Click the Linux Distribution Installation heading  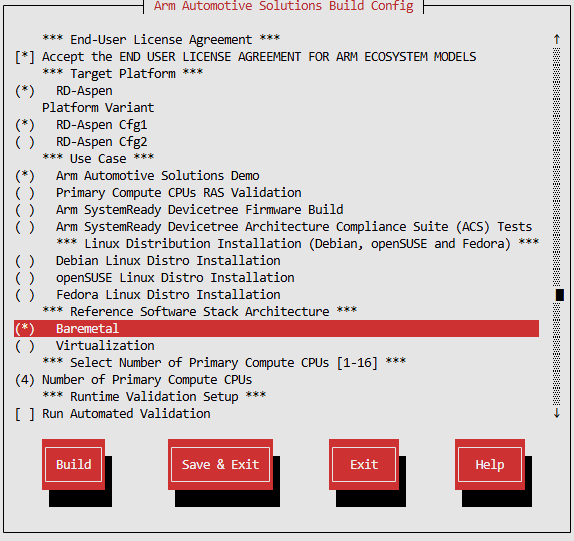point(297,244)
